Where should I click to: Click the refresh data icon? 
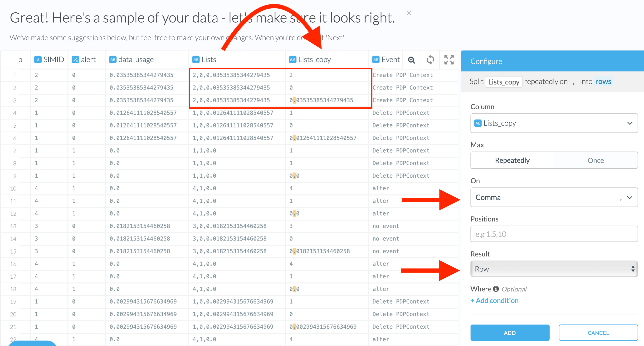point(430,60)
